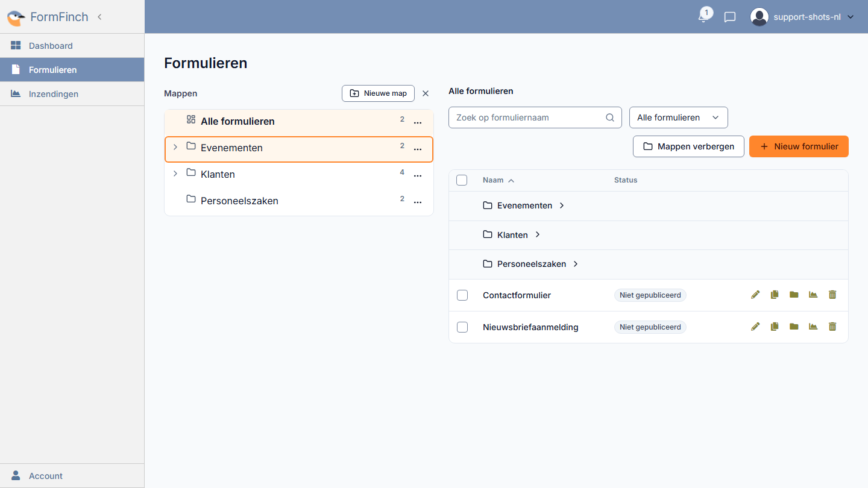Collapse the sidebar next to FormFinch
The width and height of the screenshot is (868, 488).
(99, 17)
